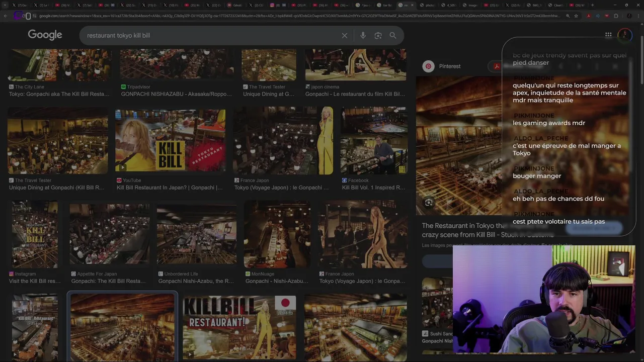Open the Chrome three-dot menu
This screenshot has height=362, width=644.
[639, 16]
